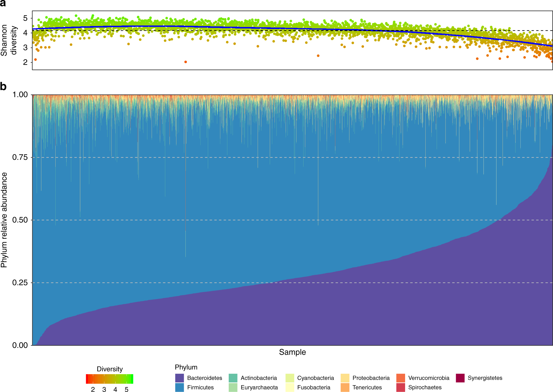
Task: Select the Euryarchaeota legend swatch
Action: [x=233, y=387]
